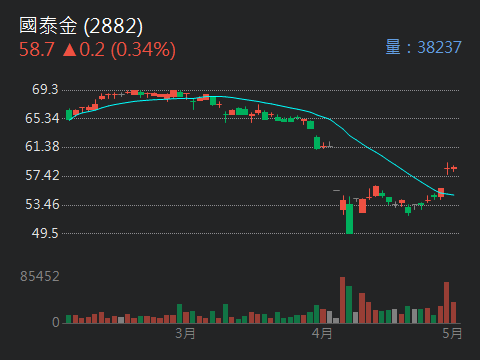Click the 57.42 price axis label
The height and width of the screenshot is (360, 480).
tap(42, 175)
